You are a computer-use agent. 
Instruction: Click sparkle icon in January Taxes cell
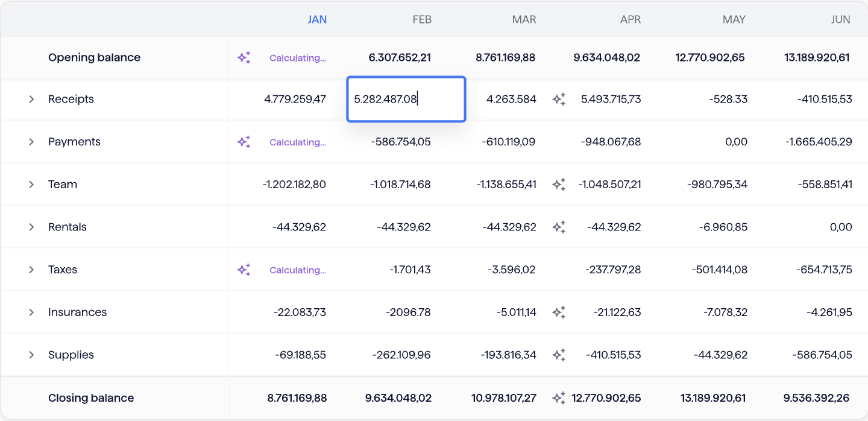244,270
